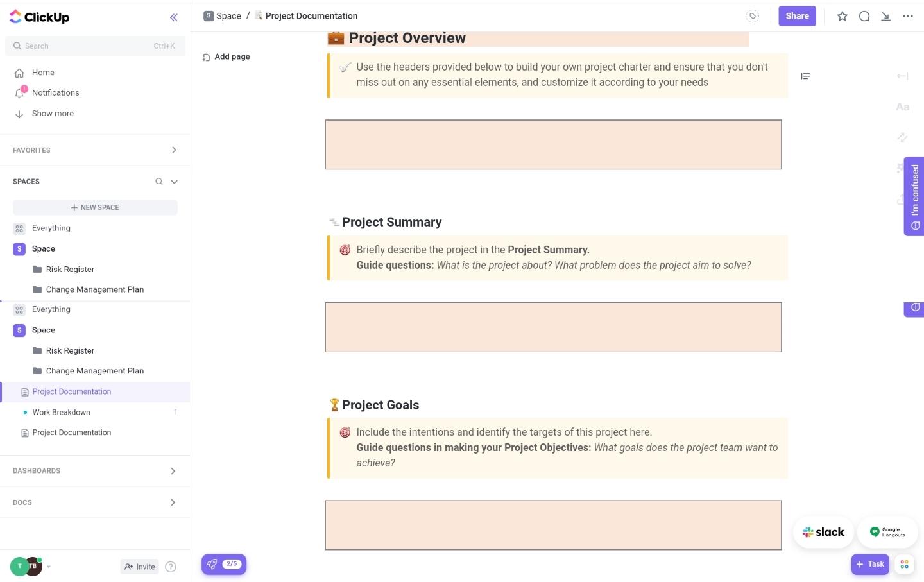The image size is (924, 582).
Task: Collapse the Spaces section chevron
Action: [174, 182]
